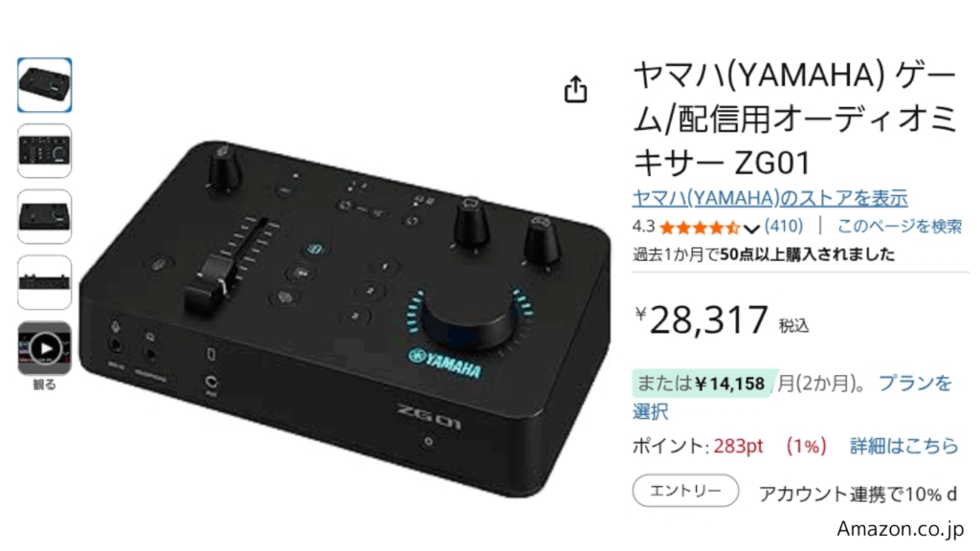This screenshot has width=980, height=551.
Task: Click the orange star rating icons
Action: point(700,227)
